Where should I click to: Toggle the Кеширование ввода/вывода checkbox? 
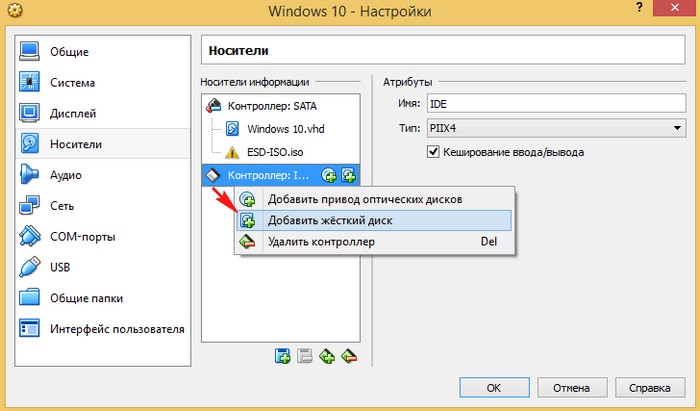pyautogui.click(x=434, y=152)
